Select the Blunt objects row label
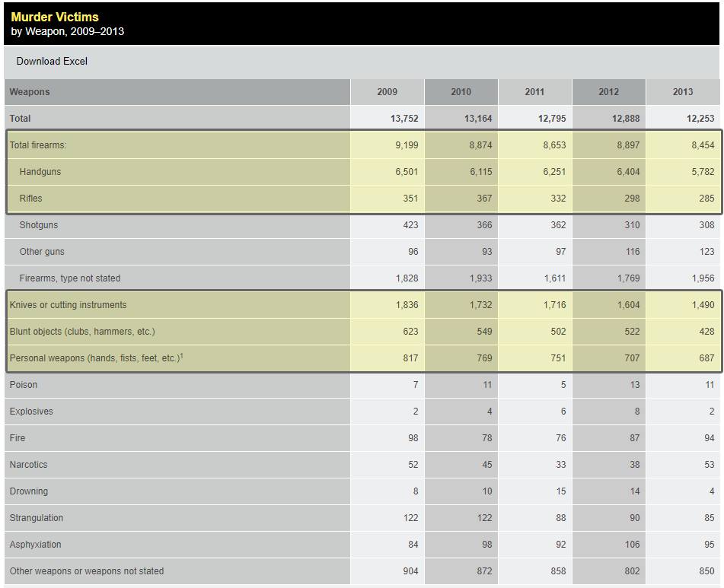The height and width of the screenshot is (588, 724). click(x=81, y=332)
